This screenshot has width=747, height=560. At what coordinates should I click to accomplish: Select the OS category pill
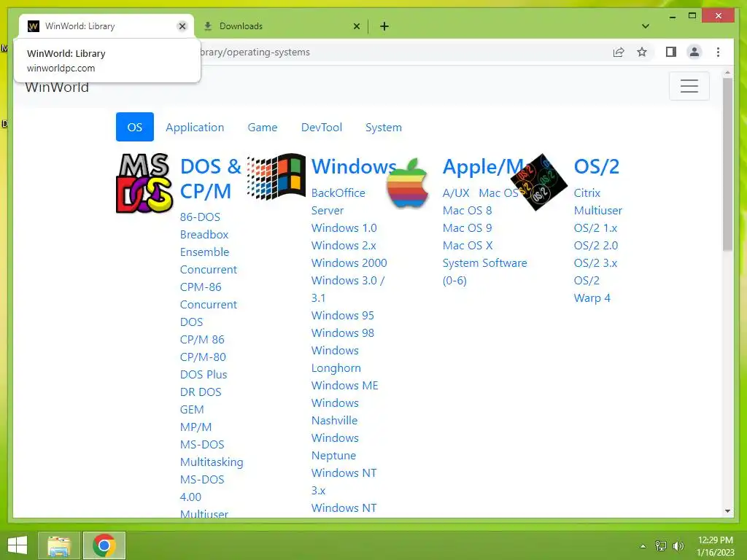pyautogui.click(x=135, y=127)
